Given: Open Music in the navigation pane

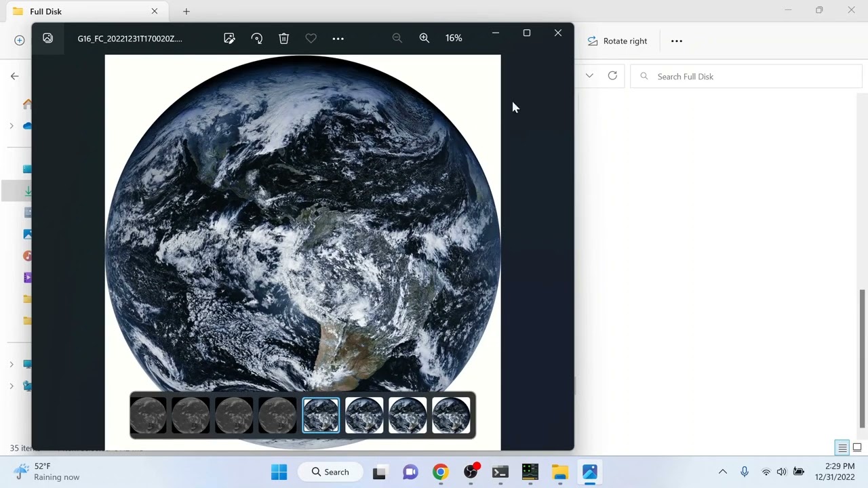Looking at the screenshot, I should (27, 256).
